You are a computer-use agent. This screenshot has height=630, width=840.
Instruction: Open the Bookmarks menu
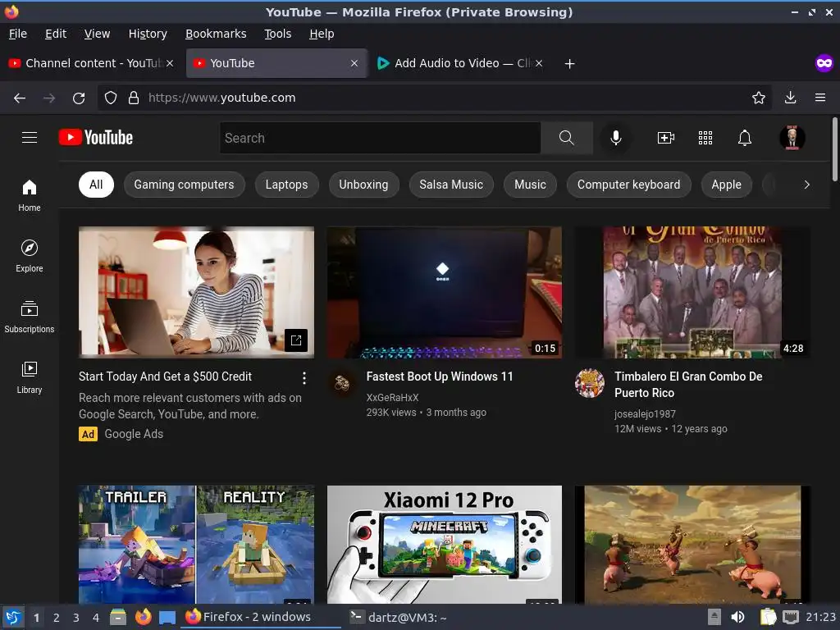pyautogui.click(x=216, y=34)
